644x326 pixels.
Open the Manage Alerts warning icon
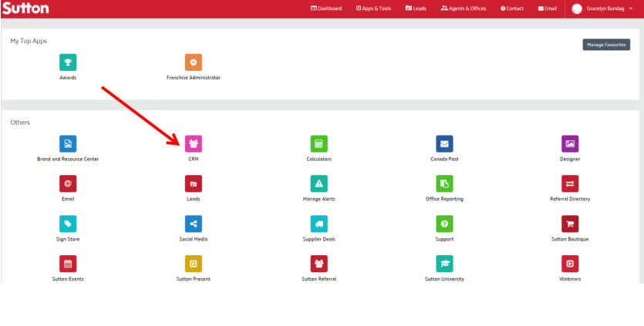(319, 183)
